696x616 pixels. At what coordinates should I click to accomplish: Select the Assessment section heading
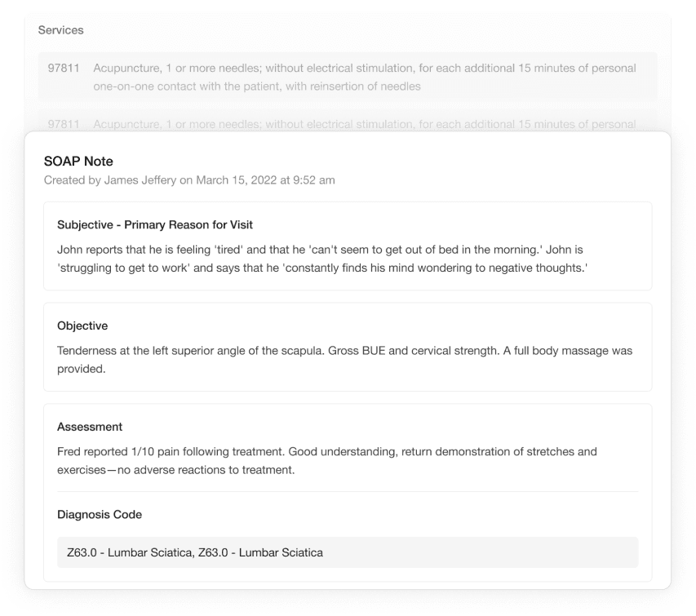tap(90, 426)
